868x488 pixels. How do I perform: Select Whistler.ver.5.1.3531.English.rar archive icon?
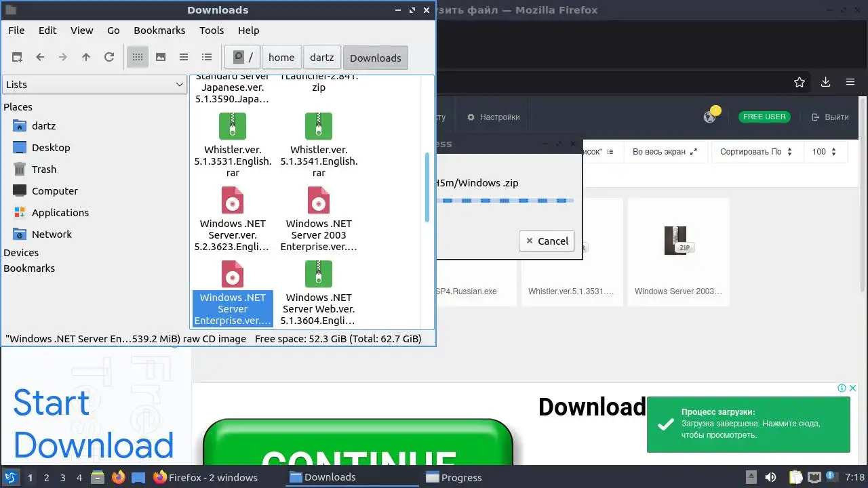coord(233,126)
